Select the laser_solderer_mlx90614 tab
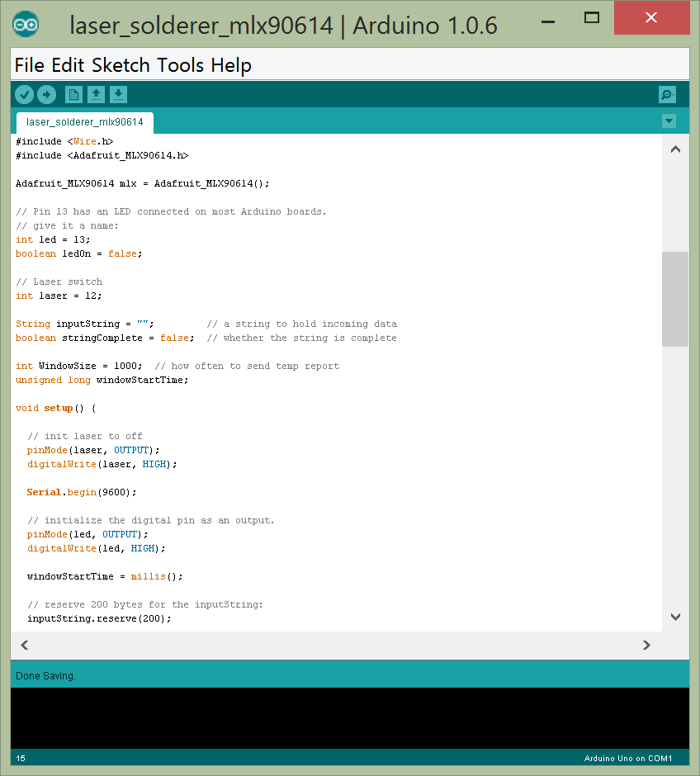 point(84,122)
